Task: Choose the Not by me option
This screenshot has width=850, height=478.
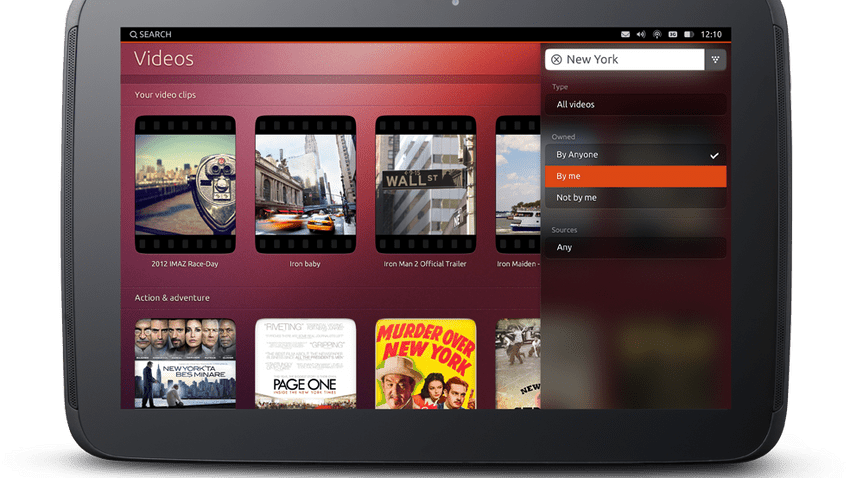Action: coord(635,197)
